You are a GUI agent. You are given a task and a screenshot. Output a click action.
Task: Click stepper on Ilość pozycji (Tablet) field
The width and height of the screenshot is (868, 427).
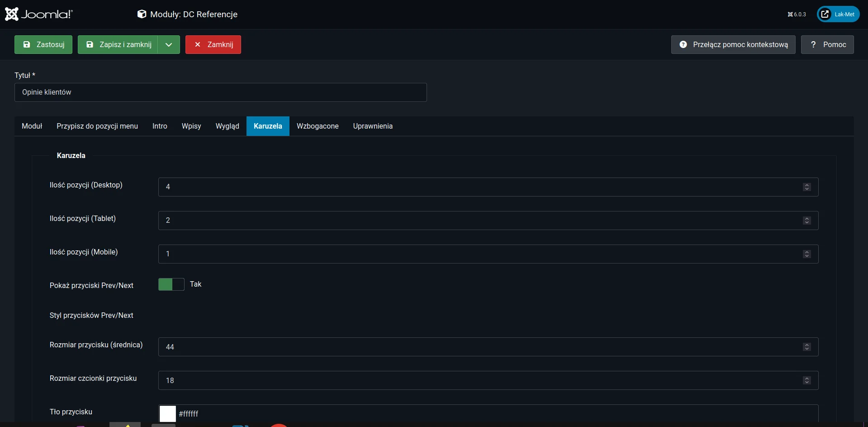pos(806,221)
